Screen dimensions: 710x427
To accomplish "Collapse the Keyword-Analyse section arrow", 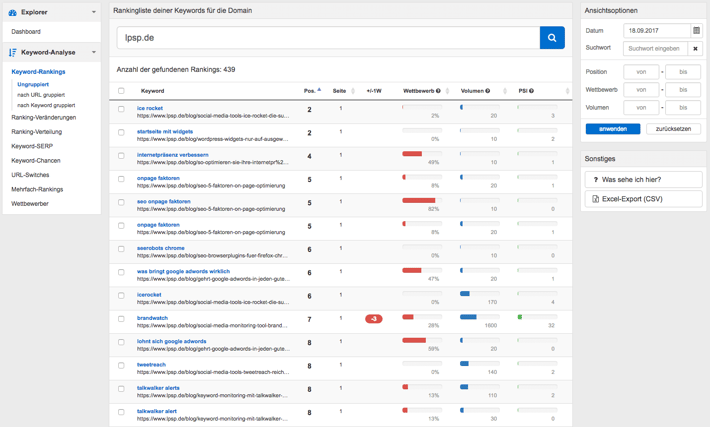I will (94, 52).
